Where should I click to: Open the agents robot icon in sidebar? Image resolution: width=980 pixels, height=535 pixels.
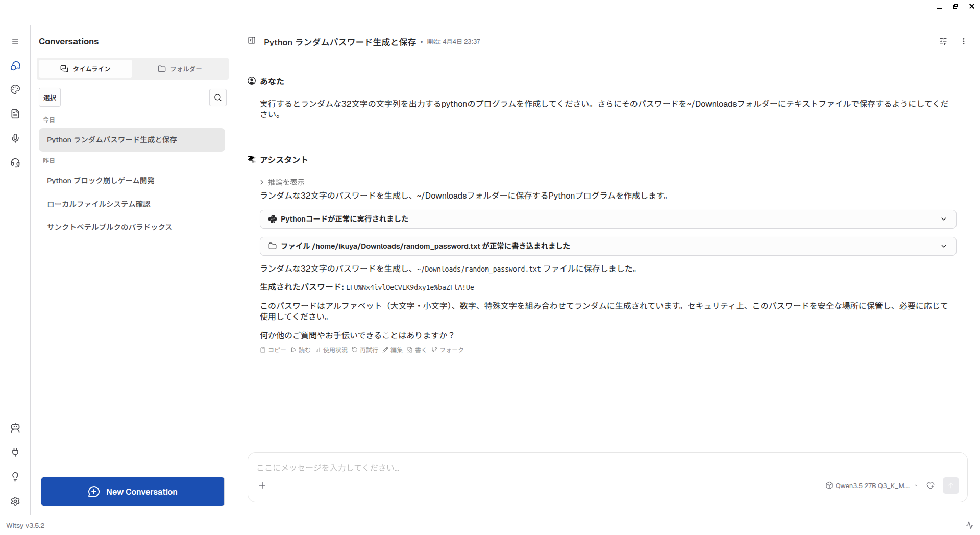pos(15,428)
